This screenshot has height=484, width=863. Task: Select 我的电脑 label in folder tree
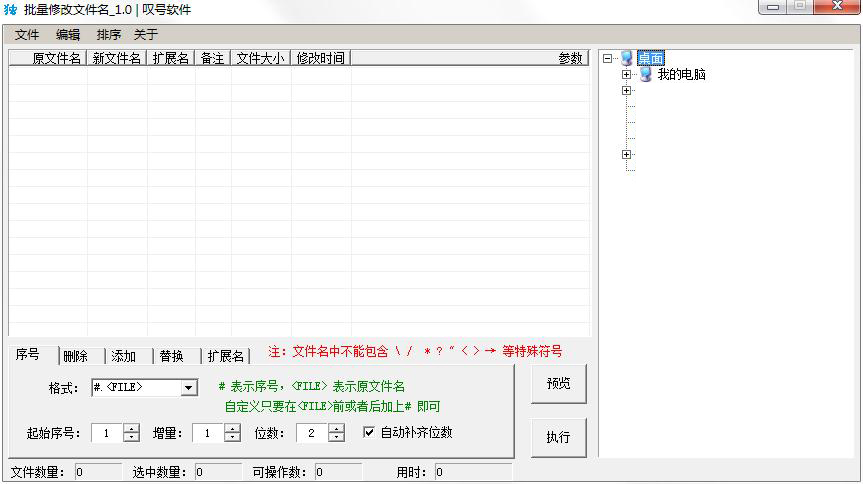point(681,74)
